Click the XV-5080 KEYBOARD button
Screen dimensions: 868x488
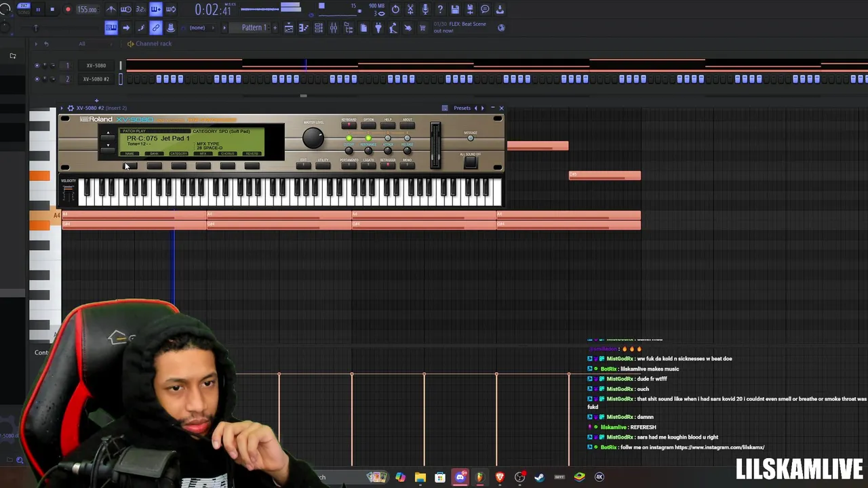point(349,125)
